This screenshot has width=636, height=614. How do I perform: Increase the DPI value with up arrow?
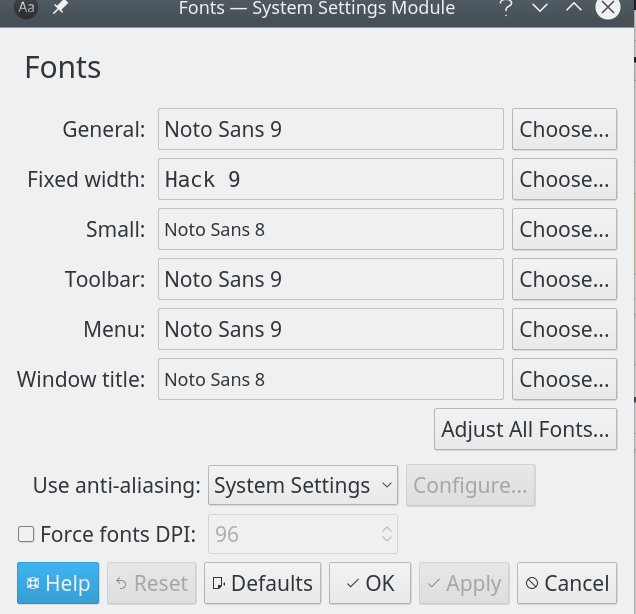(387, 529)
